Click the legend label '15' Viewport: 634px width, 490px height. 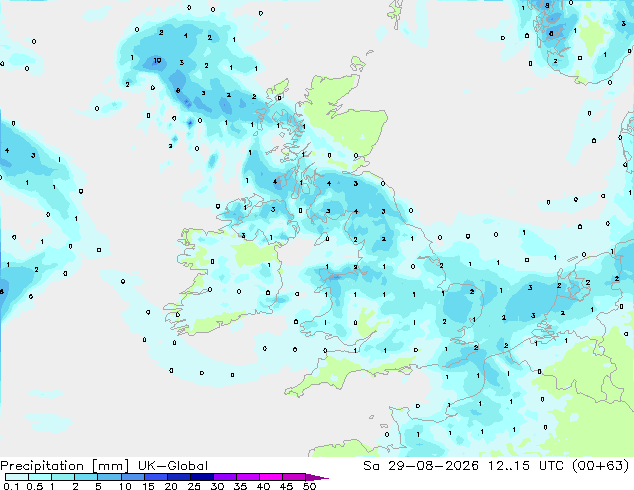[x=148, y=486]
